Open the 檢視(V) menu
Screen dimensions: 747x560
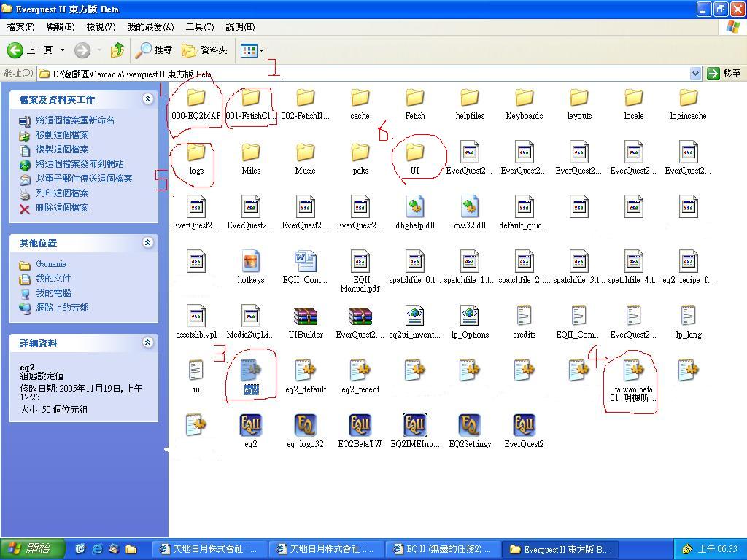click(x=101, y=27)
